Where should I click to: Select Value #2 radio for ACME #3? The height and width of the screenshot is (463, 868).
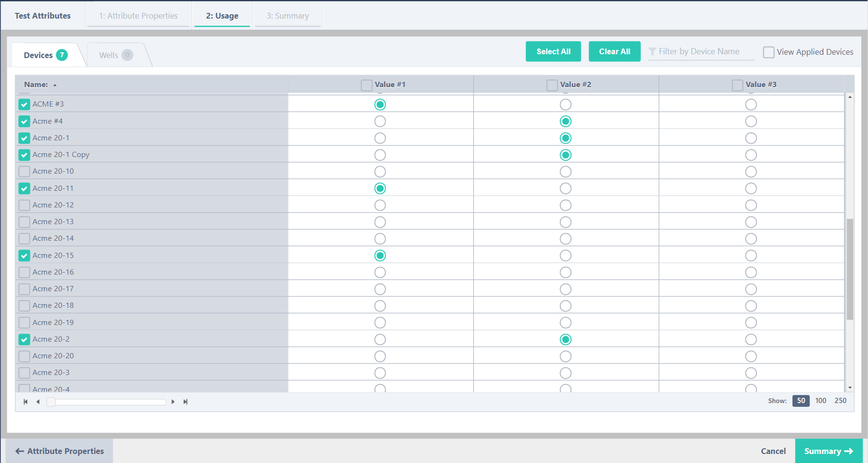566,104
